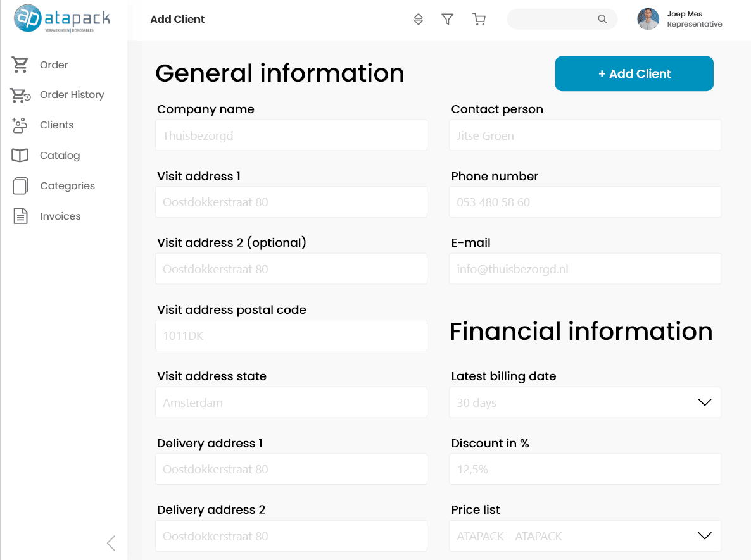Click the magnifier search icon
The width and height of the screenshot is (751, 560).
602,20
